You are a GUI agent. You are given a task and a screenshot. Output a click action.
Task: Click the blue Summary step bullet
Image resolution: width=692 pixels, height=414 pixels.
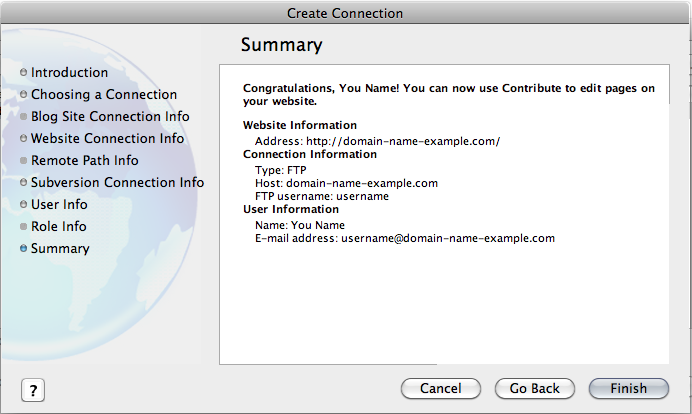tap(23, 248)
